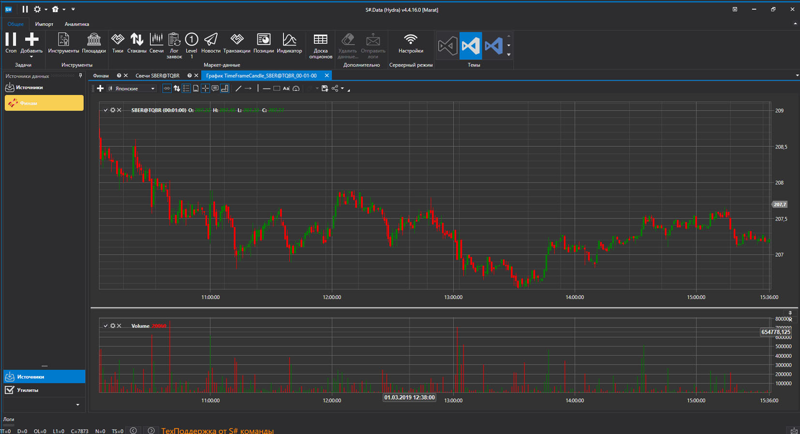
Task: Expand the themes gallery dropdown arrow
Action: coord(509,53)
